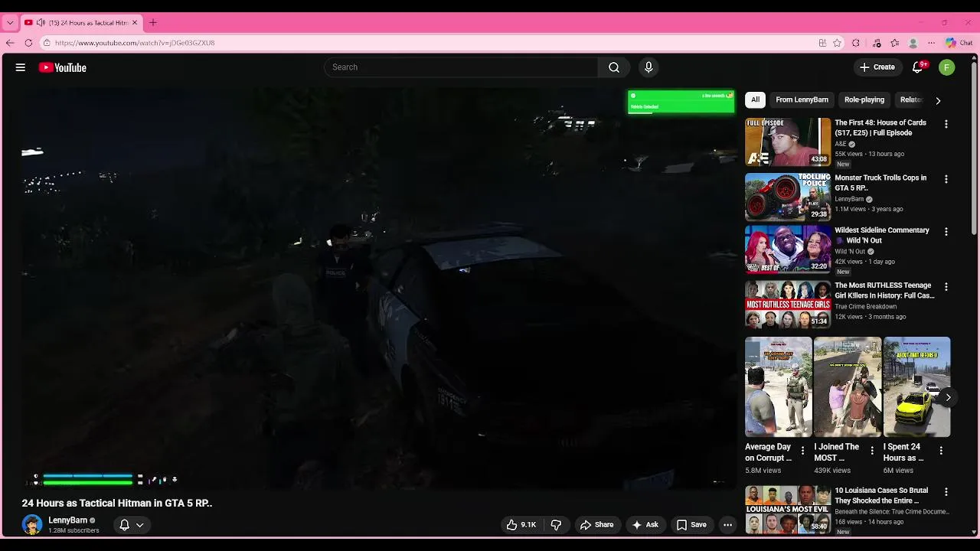The height and width of the screenshot is (551, 980).
Task: Open The First 48 video thumbnail
Action: pyautogui.click(x=788, y=142)
